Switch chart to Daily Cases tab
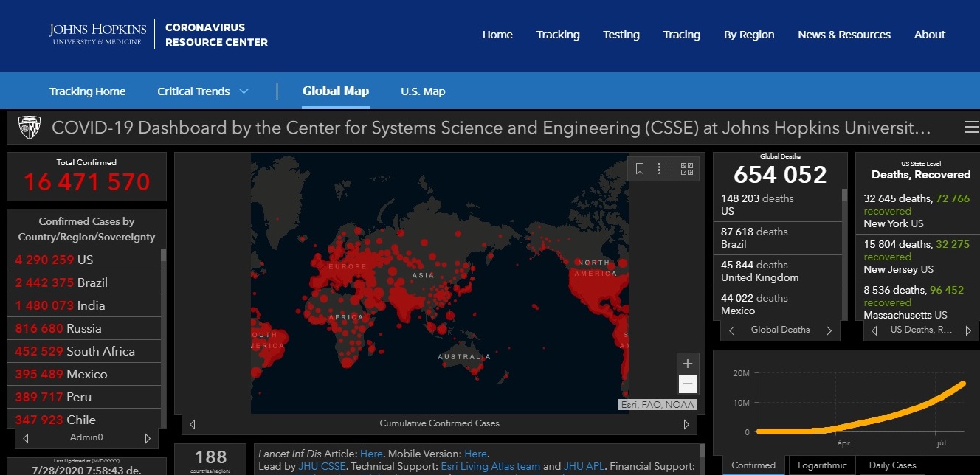Image resolution: width=980 pixels, height=475 pixels. (x=892, y=465)
